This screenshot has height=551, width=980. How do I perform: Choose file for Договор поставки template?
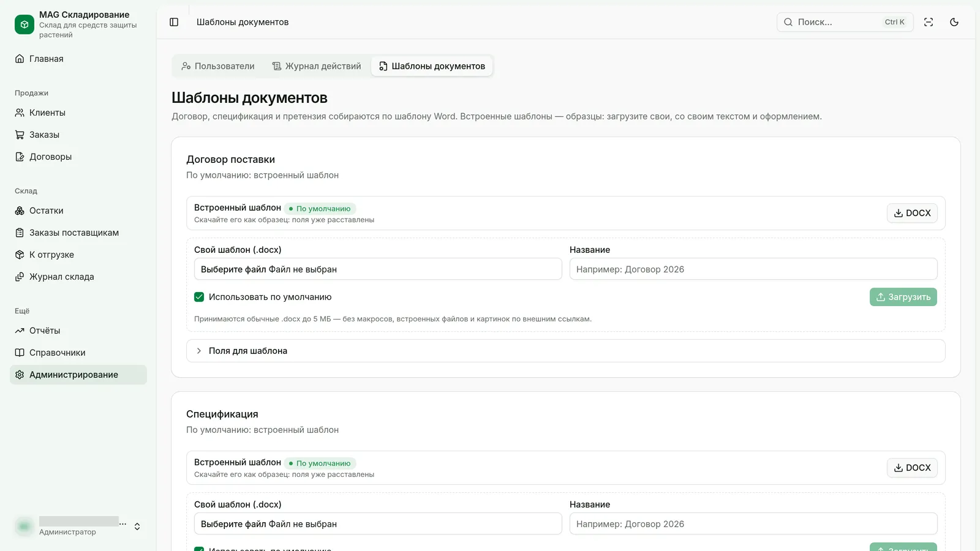(378, 269)
